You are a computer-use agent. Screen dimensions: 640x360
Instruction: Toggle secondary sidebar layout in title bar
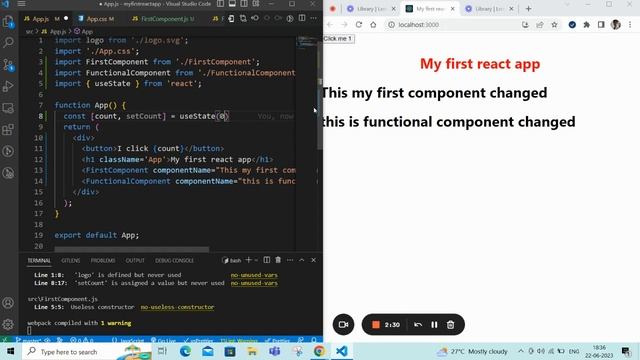pos(244,4)
